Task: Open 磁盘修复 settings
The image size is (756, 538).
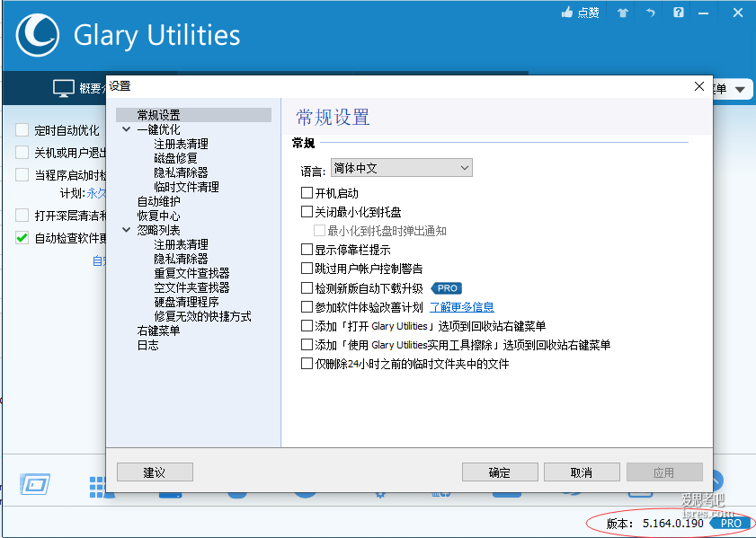Action: pyautogui.click(x=175, y=158)
